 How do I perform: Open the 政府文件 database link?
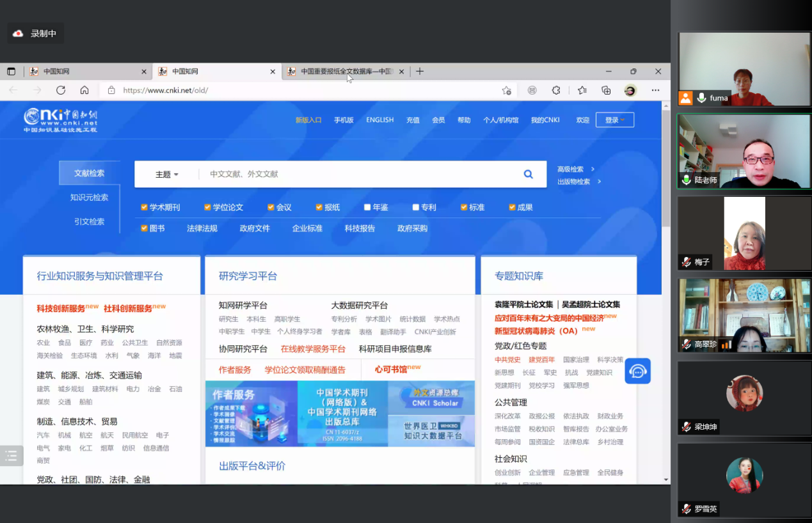pyautogui.click(x=255, y=228)
